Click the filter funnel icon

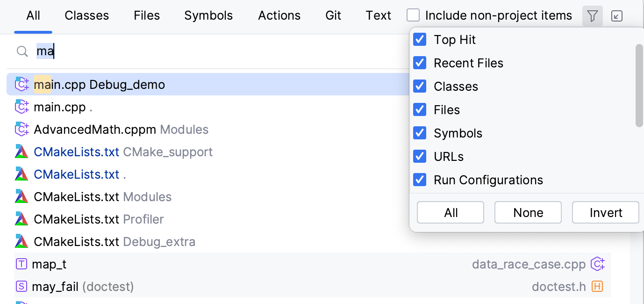(x=592, y=15)
